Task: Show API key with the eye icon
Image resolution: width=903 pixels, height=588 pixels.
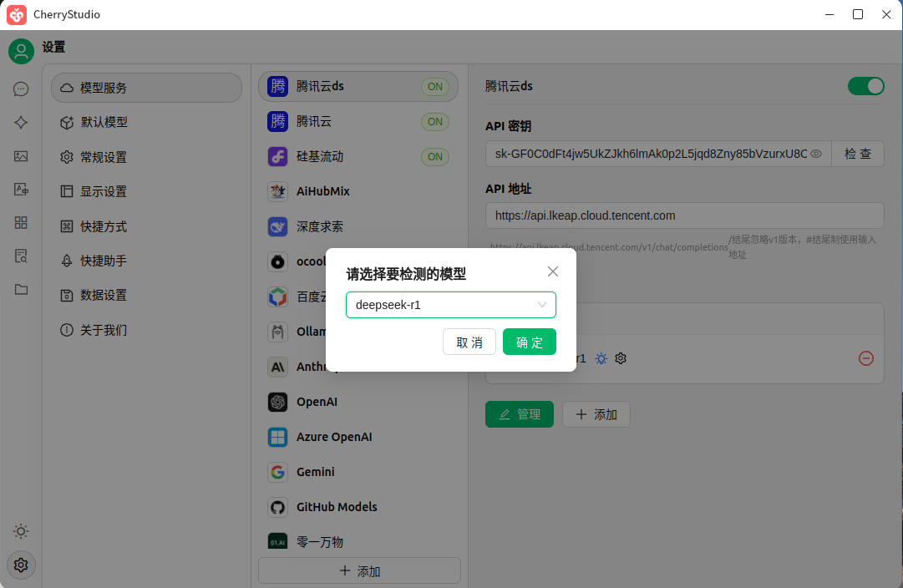Action: pos(816,154)
